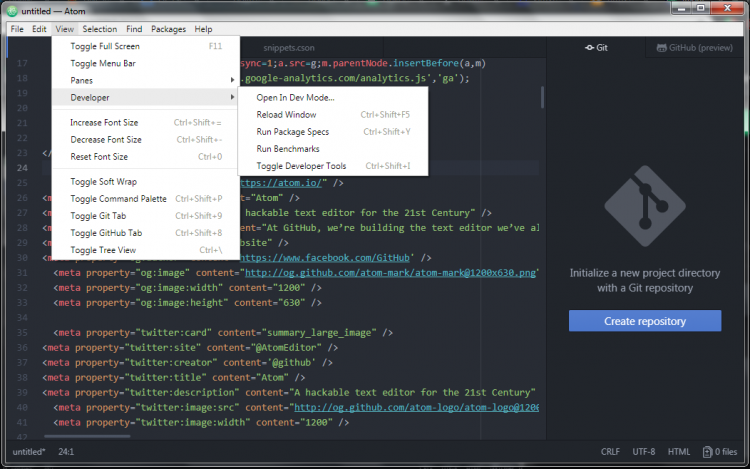Minimize the Atom window
Viewport: 750px width, 469px height.
(682, 8)
